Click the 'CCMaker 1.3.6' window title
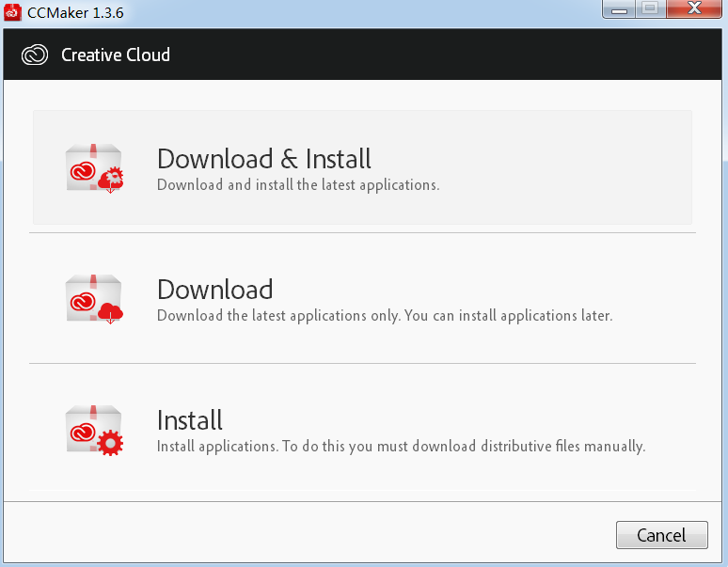728x567 pixels. 75,12
